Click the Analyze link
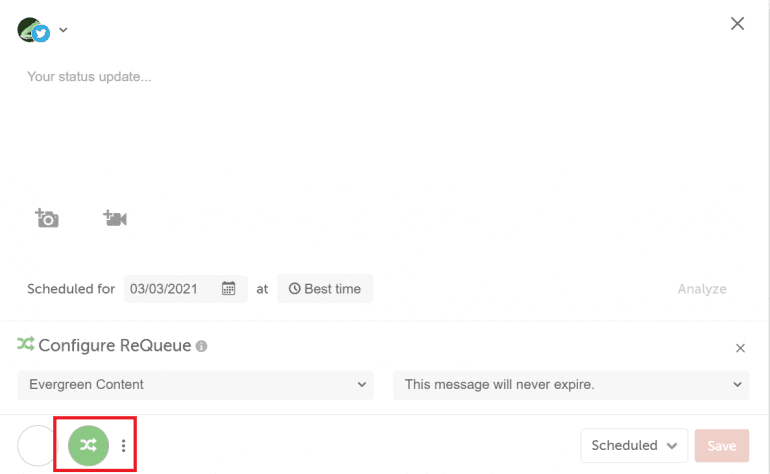Image resolution: width=770 pixels, height=474 pixels. pyautogui.click(x=702, y=289)
